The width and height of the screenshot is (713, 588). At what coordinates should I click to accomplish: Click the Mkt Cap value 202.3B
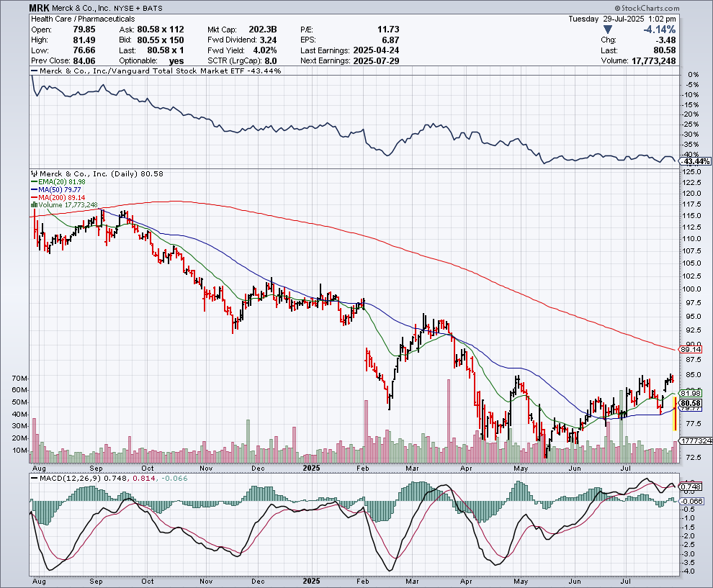click(x=263, y=30)
